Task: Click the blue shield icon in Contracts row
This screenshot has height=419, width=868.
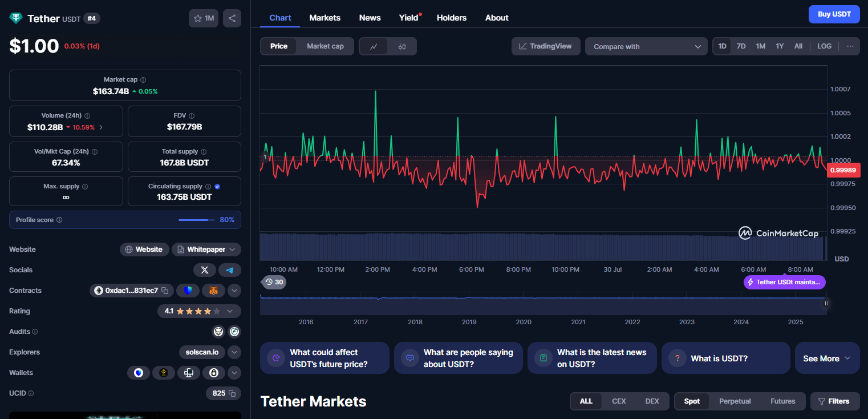Action: [188, 291]
